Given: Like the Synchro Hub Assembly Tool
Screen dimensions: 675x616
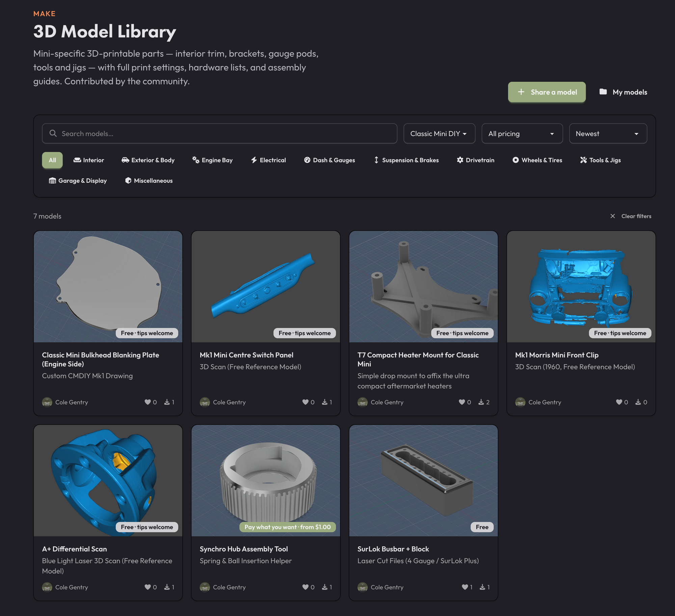Looking at the screenshot, I should [305, 587].
